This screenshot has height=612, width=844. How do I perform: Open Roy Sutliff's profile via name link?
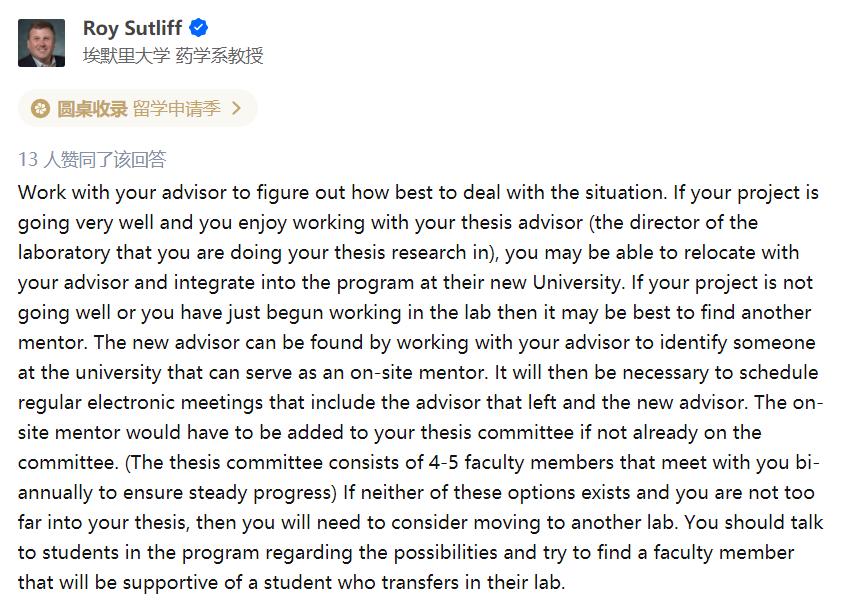[x=132, y=28]
